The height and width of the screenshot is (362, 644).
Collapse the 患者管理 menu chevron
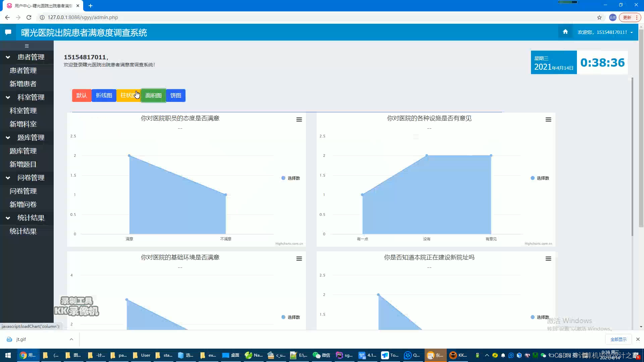click(x=8, y=57)
